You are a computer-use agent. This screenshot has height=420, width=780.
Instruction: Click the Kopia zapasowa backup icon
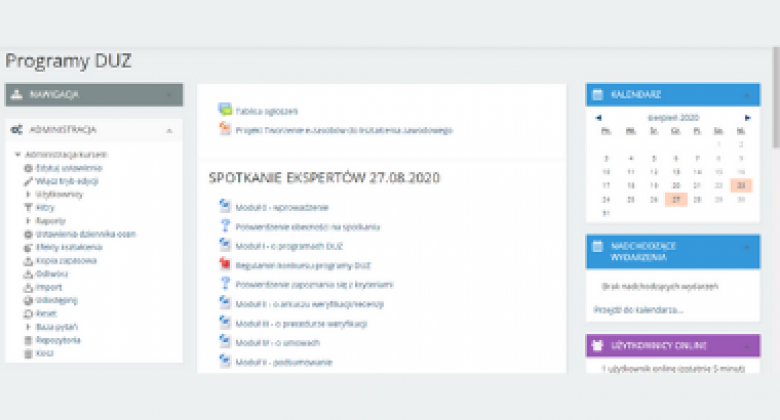click(x=28, y=260)
